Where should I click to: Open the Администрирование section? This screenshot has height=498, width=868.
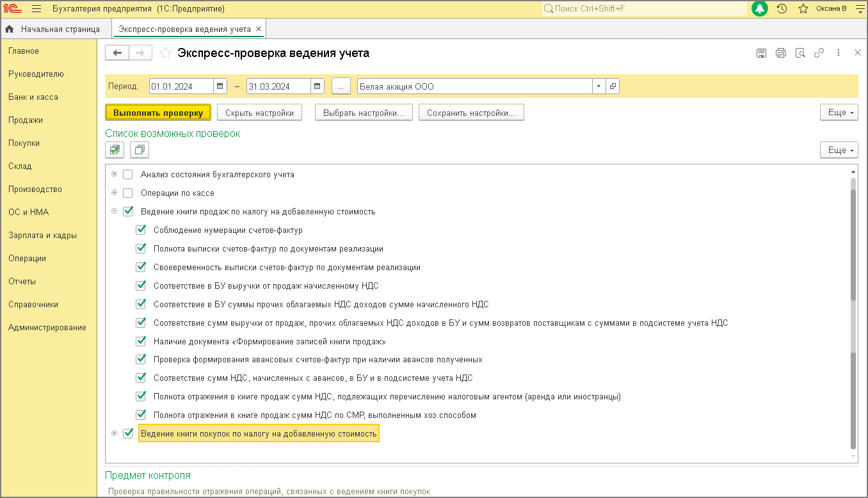[x=47, y=328]
